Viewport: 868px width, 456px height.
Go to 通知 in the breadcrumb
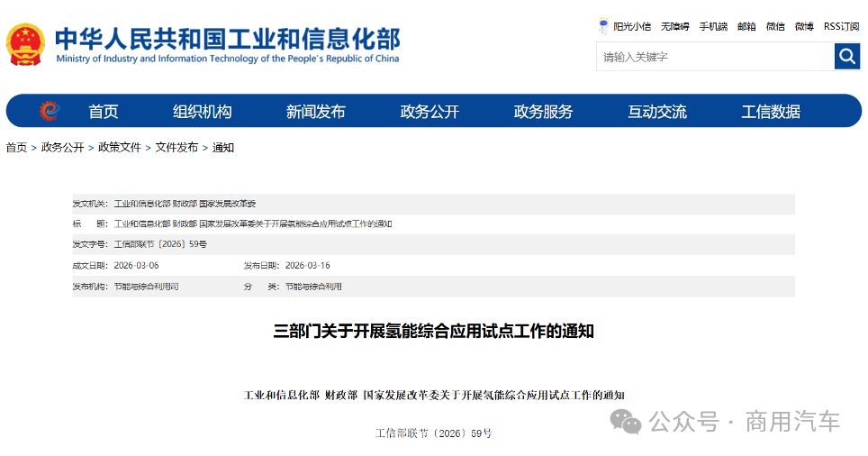coord(223,148)
